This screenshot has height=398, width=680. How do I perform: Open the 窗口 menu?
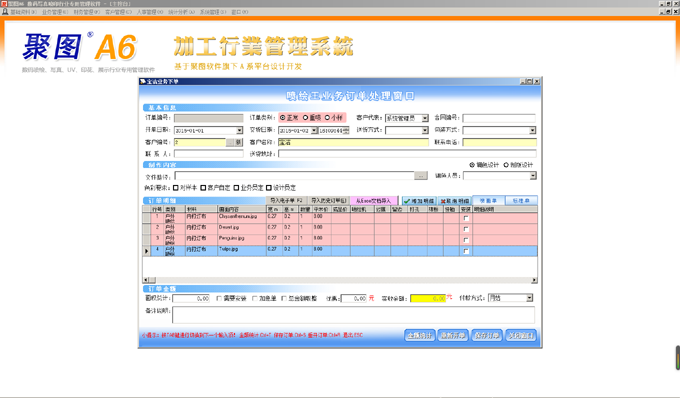pos(239,12)
